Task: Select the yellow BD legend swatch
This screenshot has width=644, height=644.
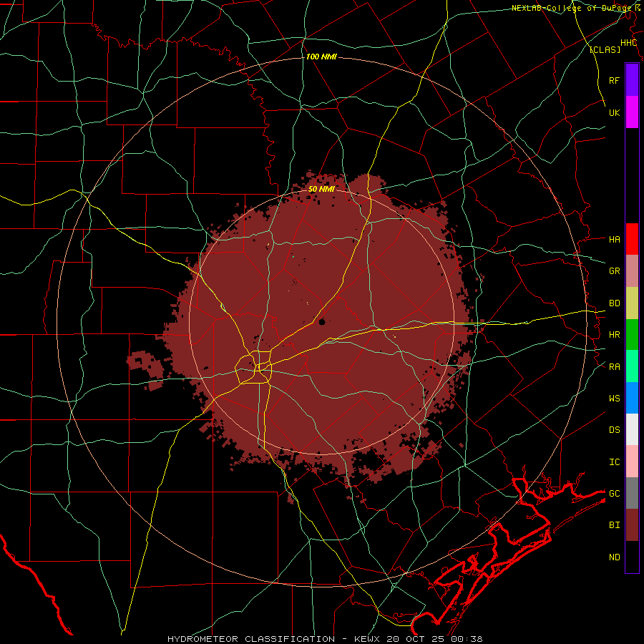Action: tap(632, 303)
